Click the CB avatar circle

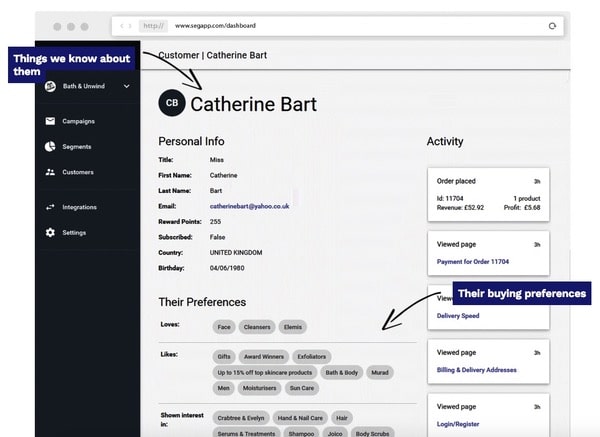(172, 103)
